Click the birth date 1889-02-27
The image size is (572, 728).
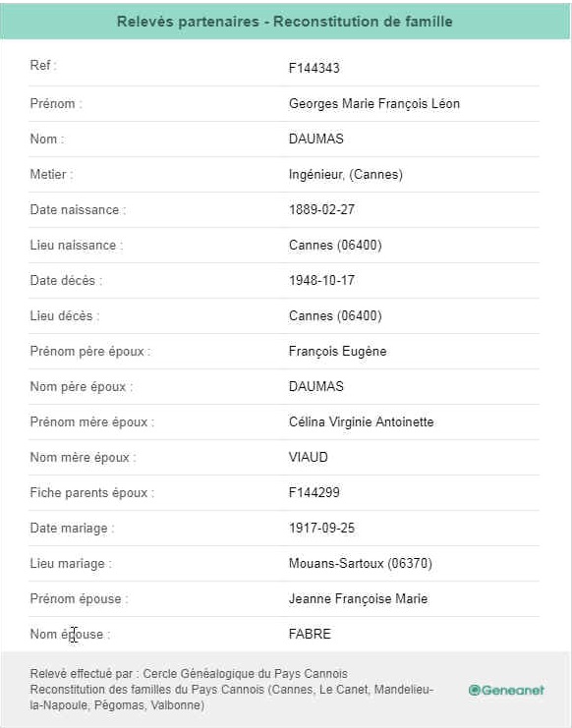321,209
